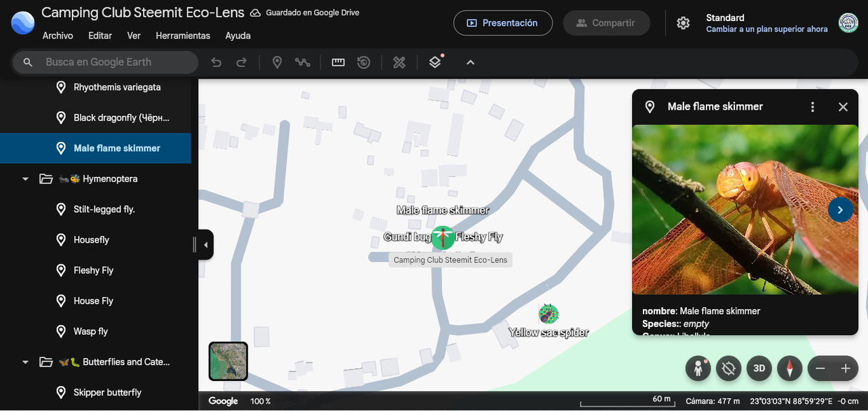
Task: Select the Black dragonfly placemark in list
Action: click(x=95, y=118)
